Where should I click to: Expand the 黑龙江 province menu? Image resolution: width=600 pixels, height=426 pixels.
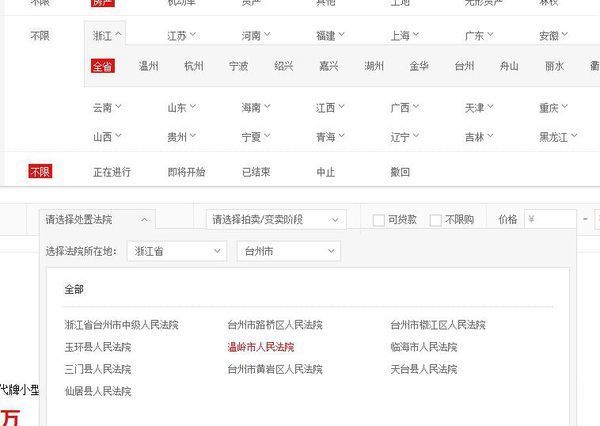coord(558,136)
